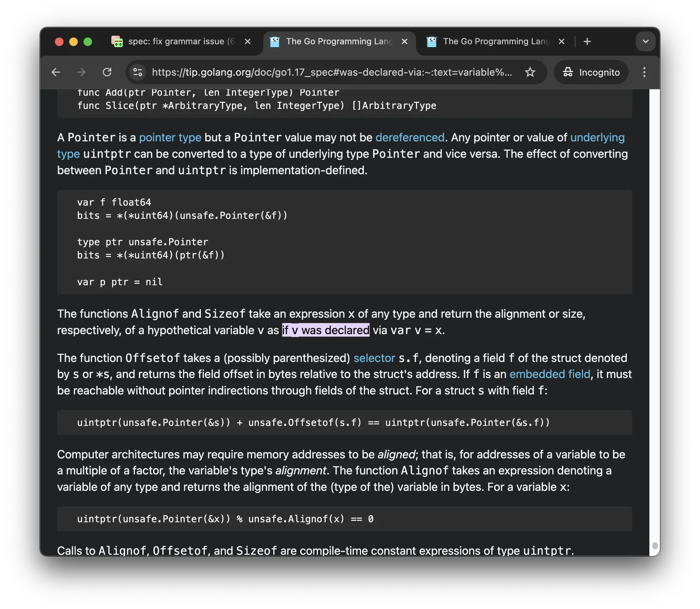Open the 'pointer type' link
Viewport: 700px width, 609px height.
(170, 137)
